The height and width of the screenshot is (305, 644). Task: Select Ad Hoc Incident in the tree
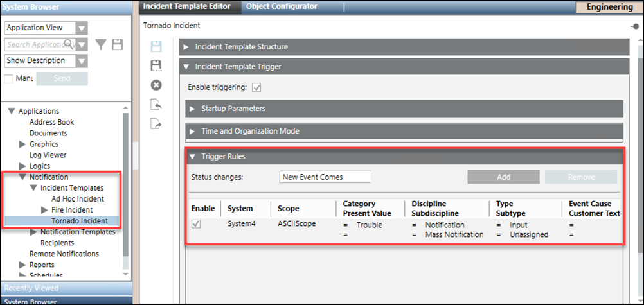point(78,199)
